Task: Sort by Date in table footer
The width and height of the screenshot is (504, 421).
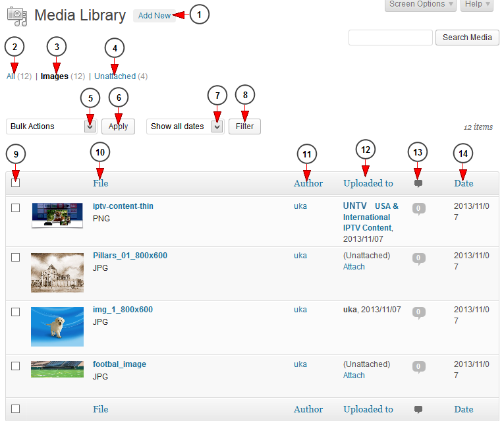Action: tap(464, 409)
